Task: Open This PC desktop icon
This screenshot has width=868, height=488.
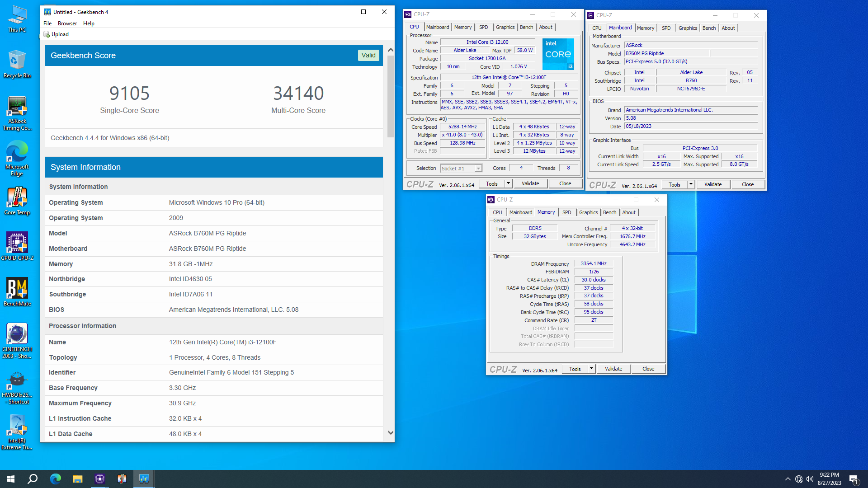Action: click(x=17, y=19)
